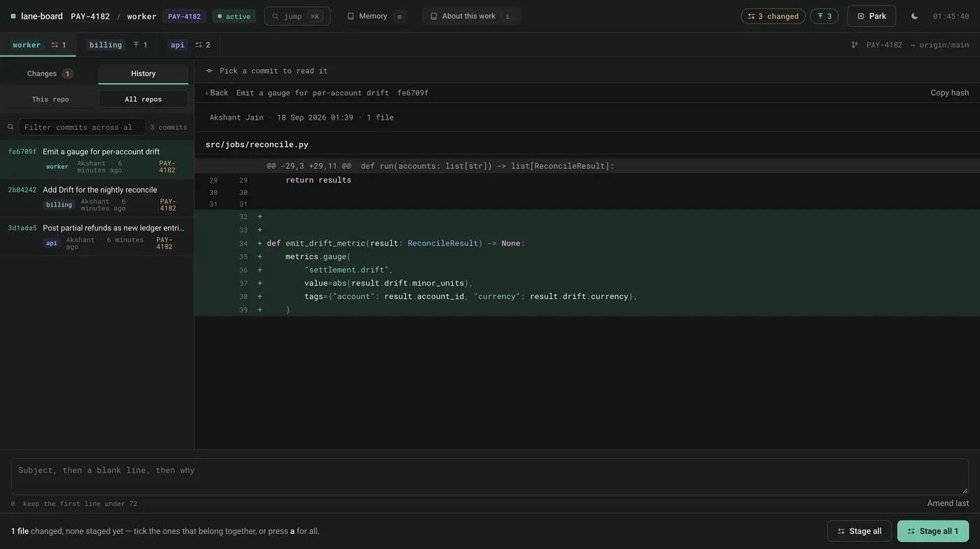Screen dimensions: 980x549
Task: Click the return results line
Action: pos(587,180)
